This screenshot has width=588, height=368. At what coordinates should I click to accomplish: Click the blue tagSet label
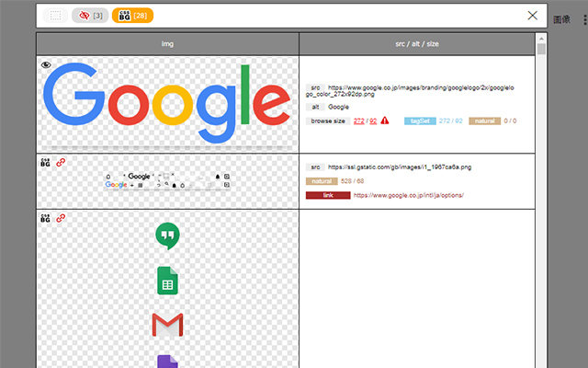(420, 121)
